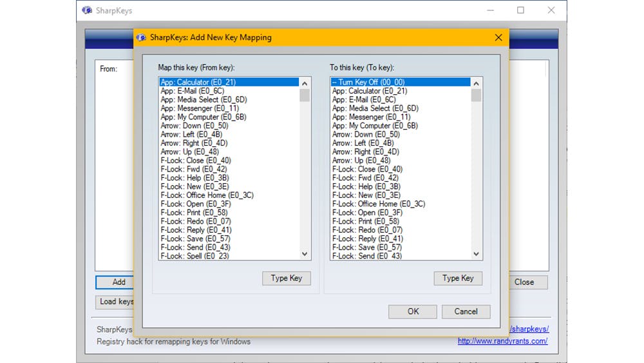Select Arrow: Left in To list
The width and height of the screenshot is (644, 363).
point(401,143)
